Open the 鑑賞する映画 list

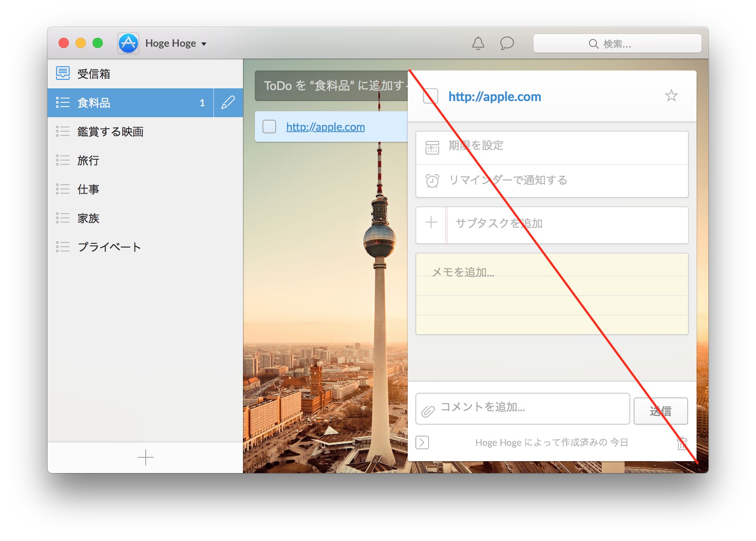tap(145, 132)
